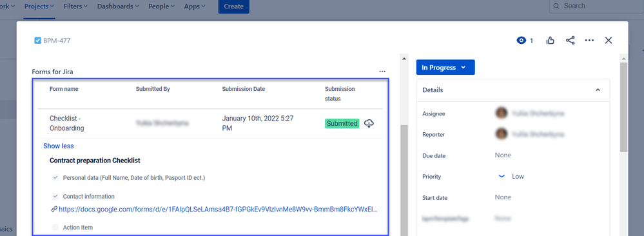The height and width of the screenshot is (236, 644).
Task: Open the In Progress status dropdown
Action: 445,68
